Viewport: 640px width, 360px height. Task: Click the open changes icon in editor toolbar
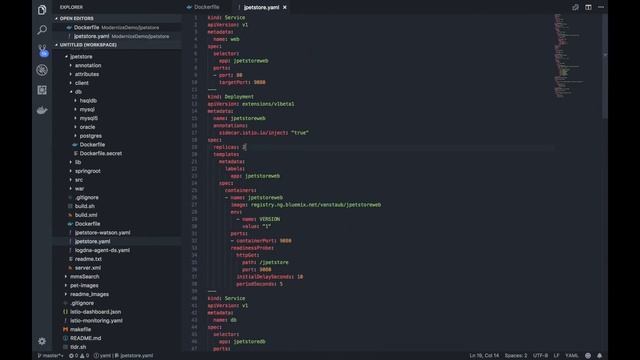[x=575, y=7]
